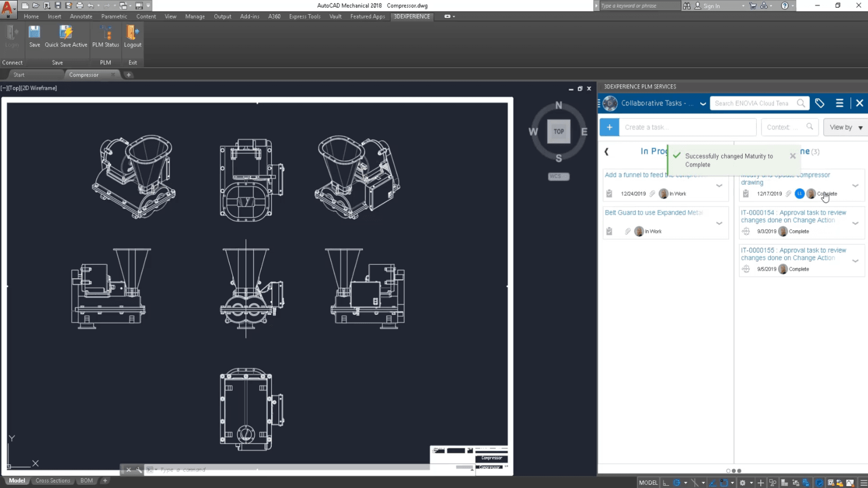Screen dimensions: 868x488
Task: Open the hamburger menu in PLM Services header
Action: [x=839, y=103]
